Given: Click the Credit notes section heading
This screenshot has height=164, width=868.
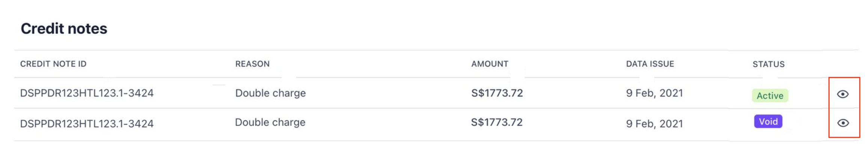Looking at the screenshot, I should (x=64, y=29).
